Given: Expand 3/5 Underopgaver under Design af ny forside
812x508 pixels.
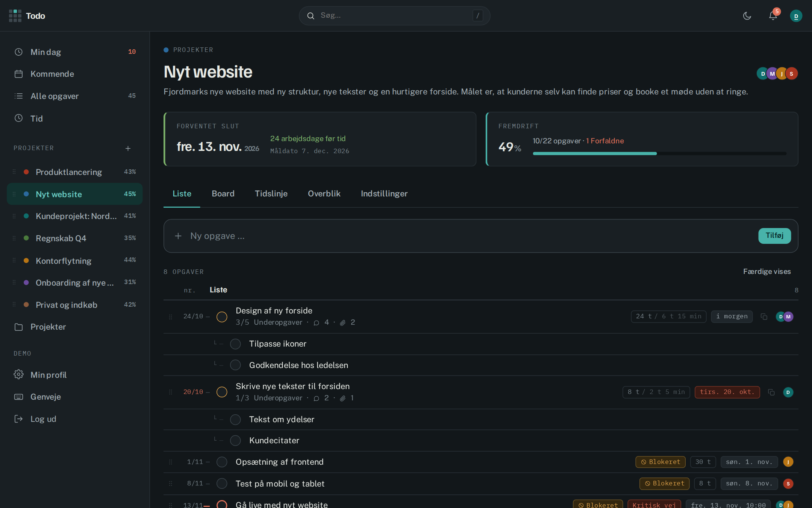Looking at the screenshot, I should [x=269, y=322].
